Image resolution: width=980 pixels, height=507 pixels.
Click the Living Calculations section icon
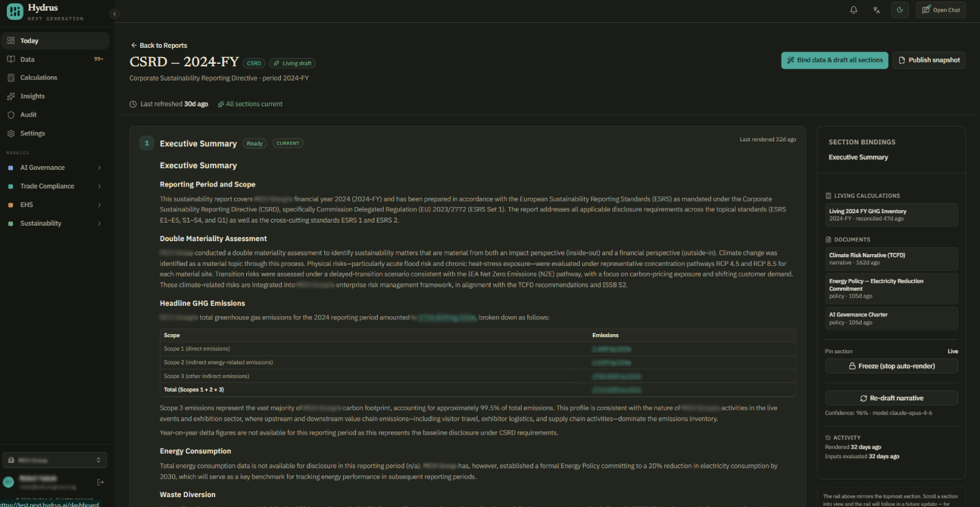pyautogui.click(x=828, y=196)
